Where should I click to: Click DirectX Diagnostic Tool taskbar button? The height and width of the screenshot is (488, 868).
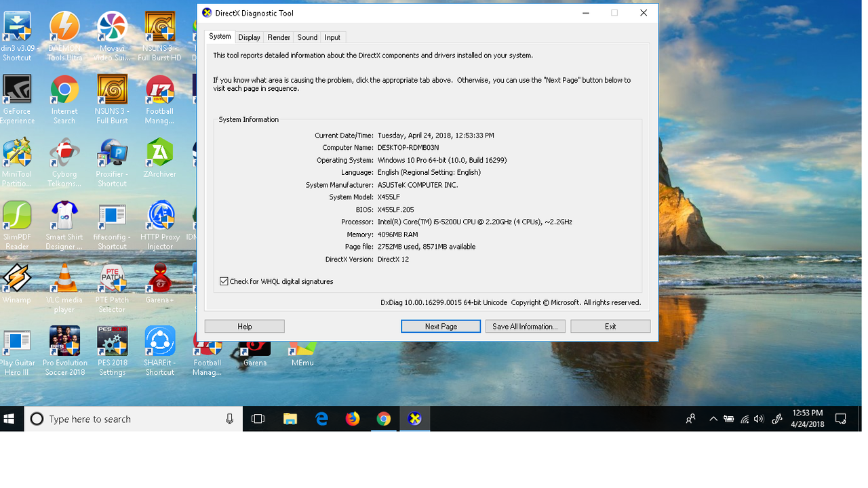415,419
